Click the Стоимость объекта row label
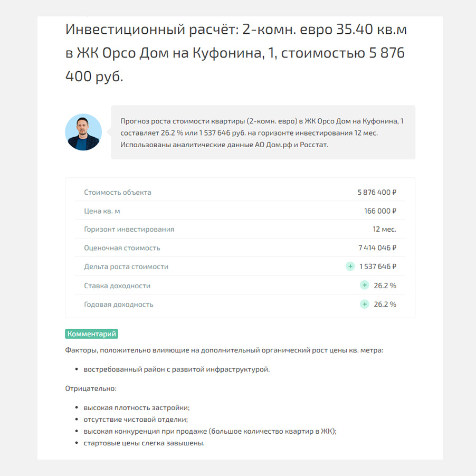The image size is (476, 476). (118, 193)
